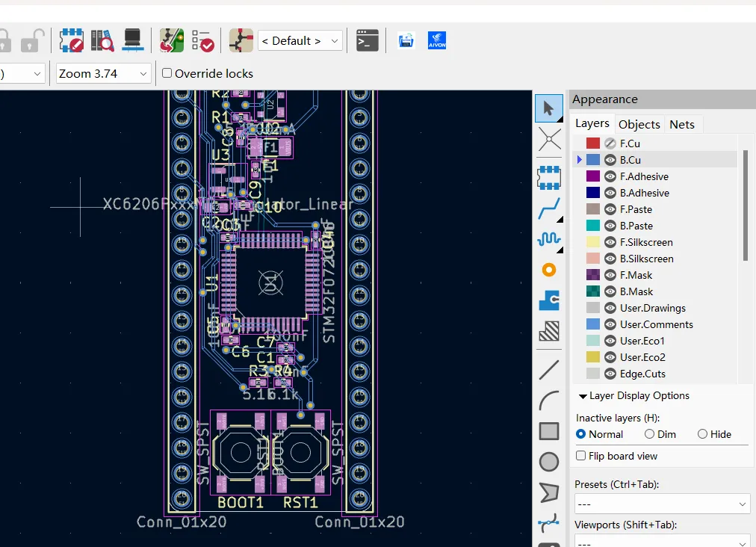Open the cut-off grid dropdown at left

(22, 73)
